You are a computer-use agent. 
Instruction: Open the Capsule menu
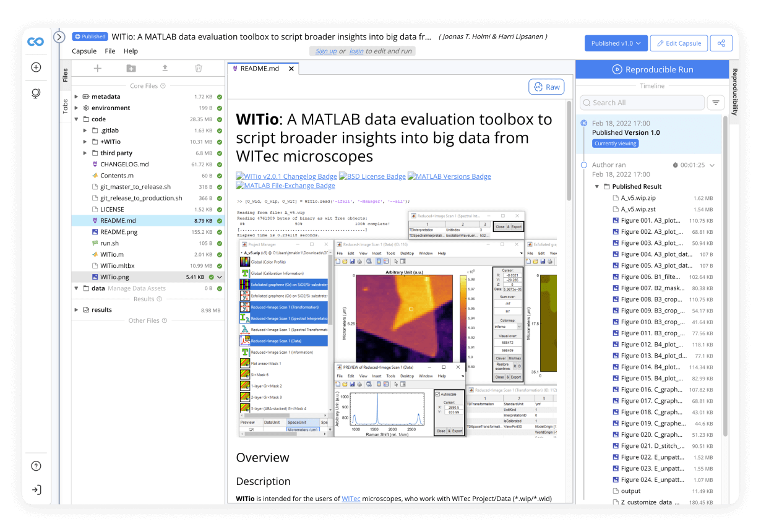tap(84, 51)
